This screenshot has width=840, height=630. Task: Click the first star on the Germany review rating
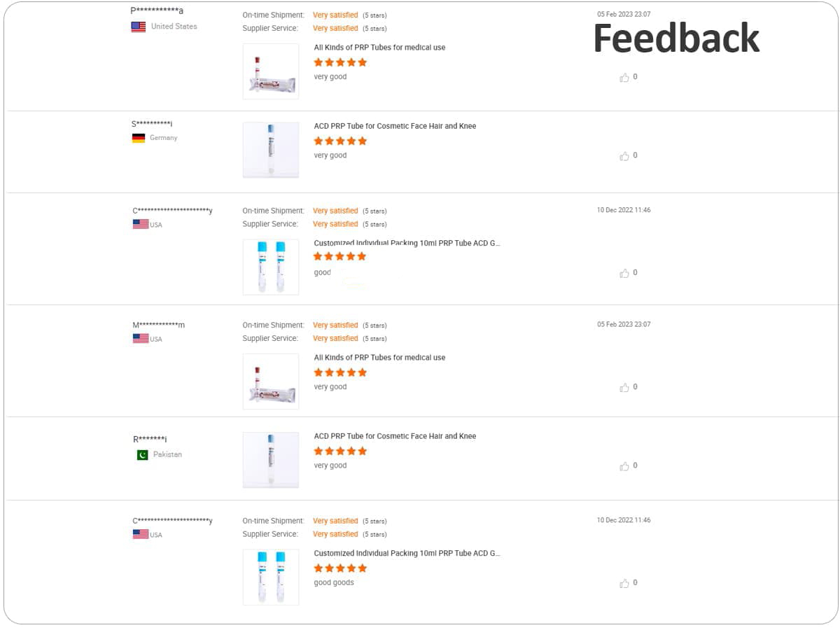(318, 141)
